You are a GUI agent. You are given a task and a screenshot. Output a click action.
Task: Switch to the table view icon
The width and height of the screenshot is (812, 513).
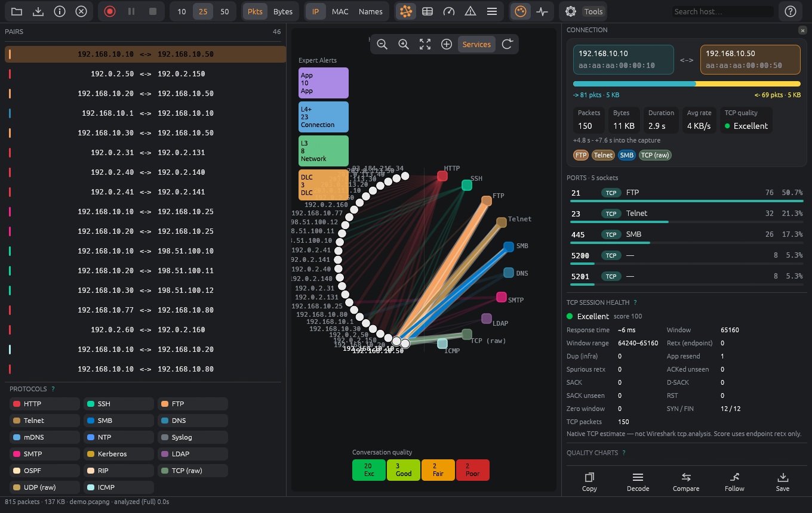tap(427, 11)
